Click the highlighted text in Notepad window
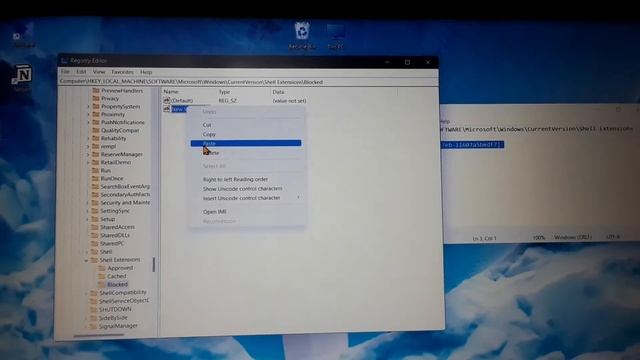Screen dimensions: 640x360 click(473, 144)
